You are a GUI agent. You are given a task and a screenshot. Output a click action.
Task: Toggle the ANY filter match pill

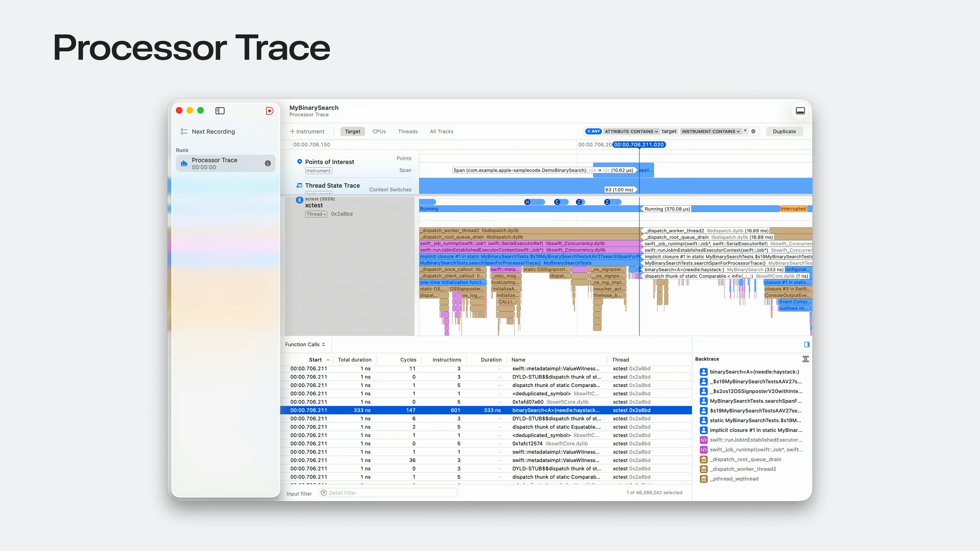point(593,131)
